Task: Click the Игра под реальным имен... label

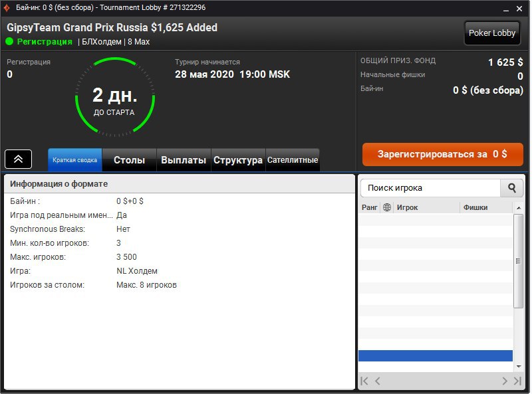Action: (61, 215)
